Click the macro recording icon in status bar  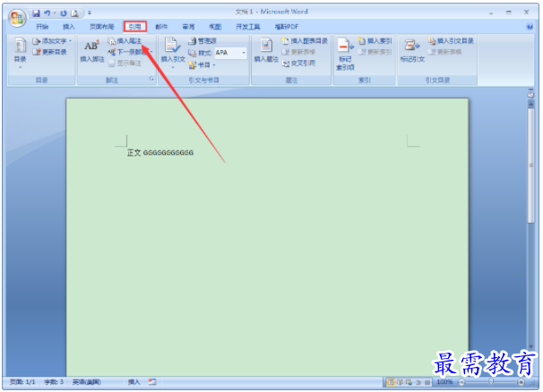coord(152,382)
